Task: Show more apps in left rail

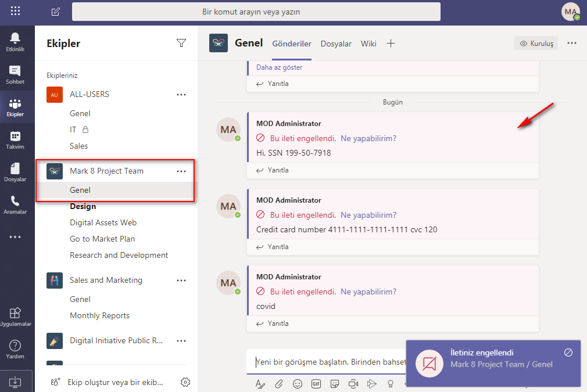Action: 15,237
